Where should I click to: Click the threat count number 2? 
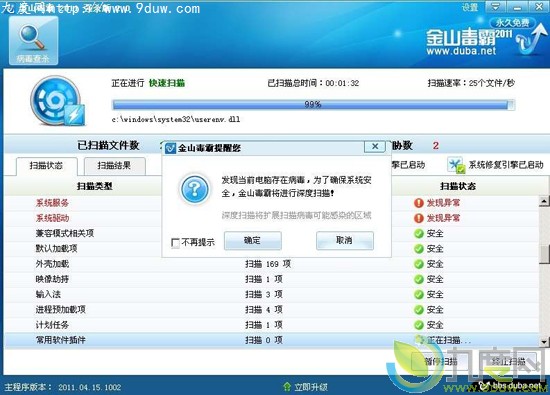pyautogui.click(x=436, y=146)
